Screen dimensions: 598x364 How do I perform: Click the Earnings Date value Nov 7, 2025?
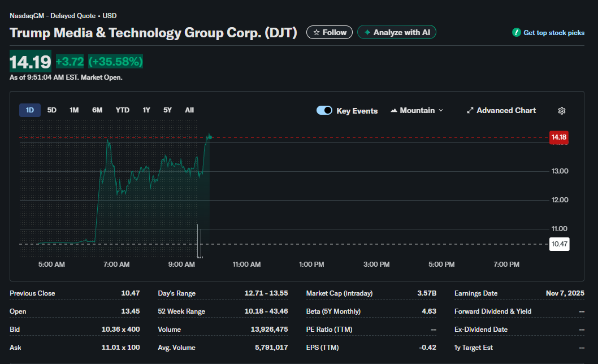(565, 293)
